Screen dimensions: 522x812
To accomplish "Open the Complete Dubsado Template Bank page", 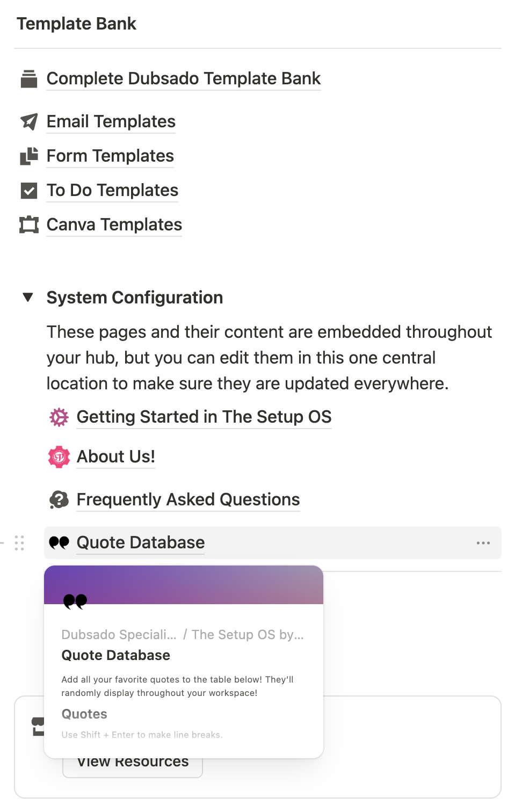I will (x=183, y=79).
